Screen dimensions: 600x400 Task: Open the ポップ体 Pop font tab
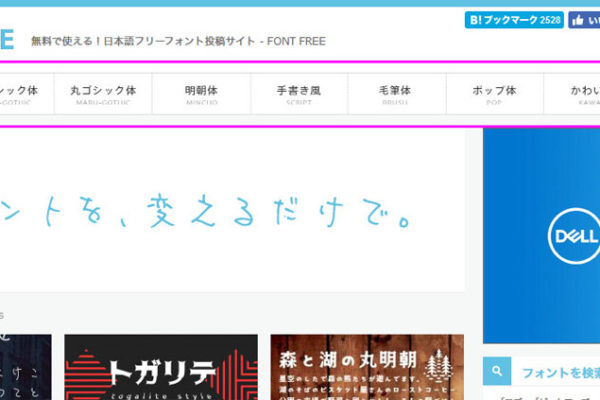(494, 94)
